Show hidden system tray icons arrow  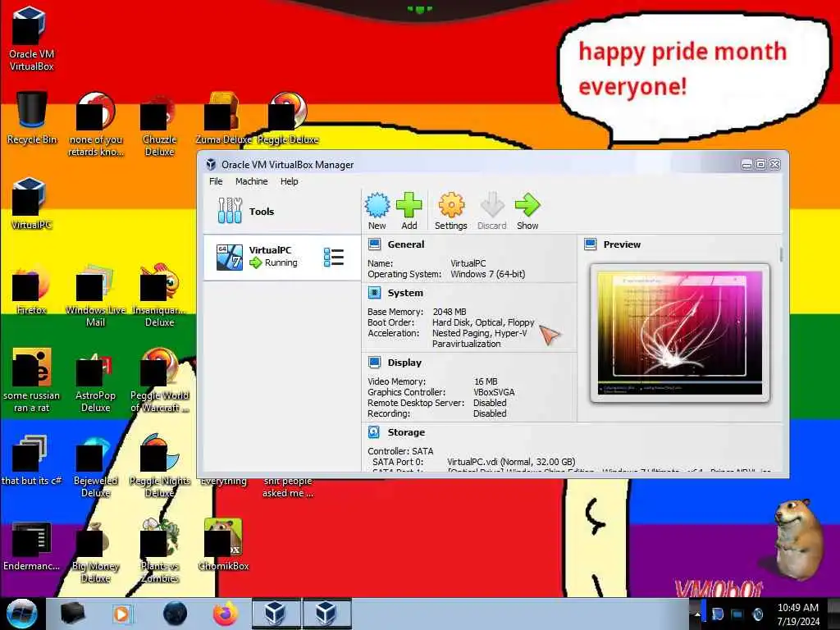pyautogui.click(x=697, y=614)
